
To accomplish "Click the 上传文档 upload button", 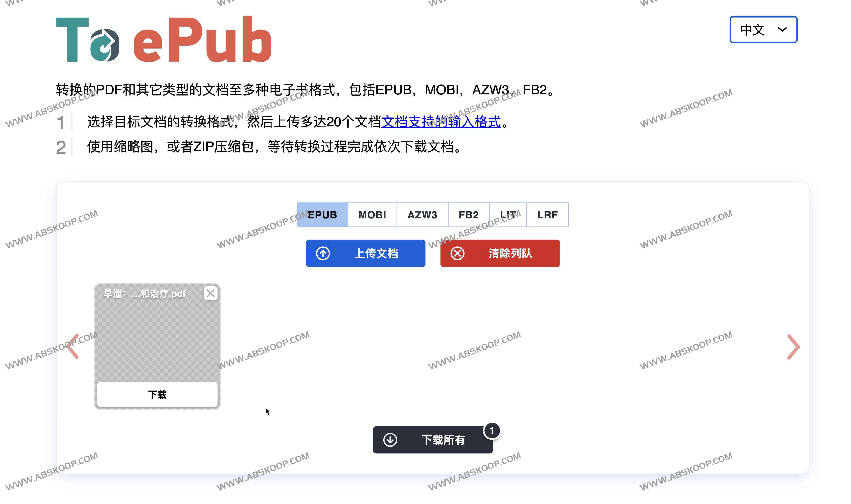I will coord(365,253).
